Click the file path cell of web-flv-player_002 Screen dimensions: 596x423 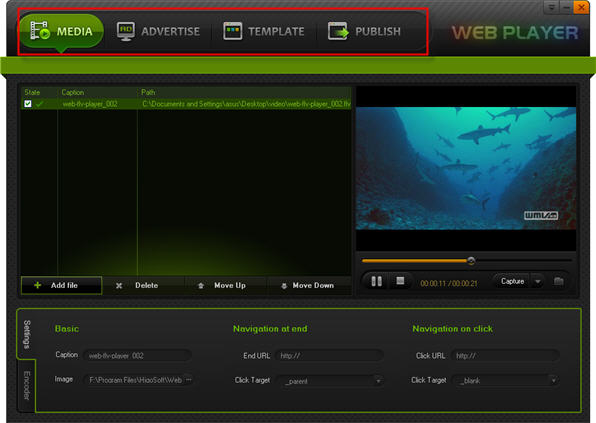click(246, 104)
